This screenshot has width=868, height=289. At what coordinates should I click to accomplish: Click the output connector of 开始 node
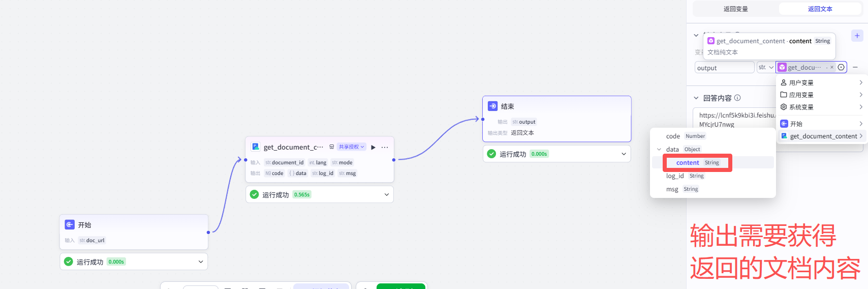(x=208, y=233)
